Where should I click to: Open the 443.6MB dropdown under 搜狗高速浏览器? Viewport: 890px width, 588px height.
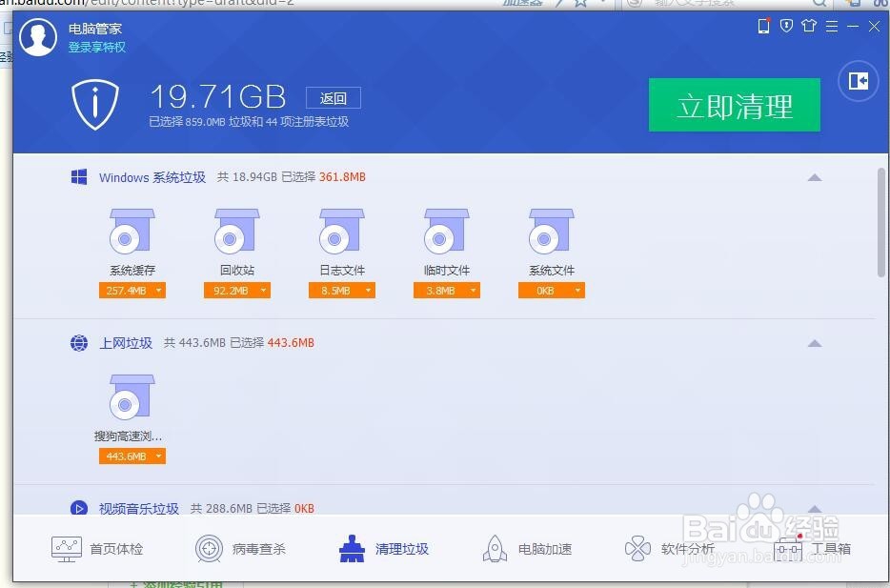(132, 456)
